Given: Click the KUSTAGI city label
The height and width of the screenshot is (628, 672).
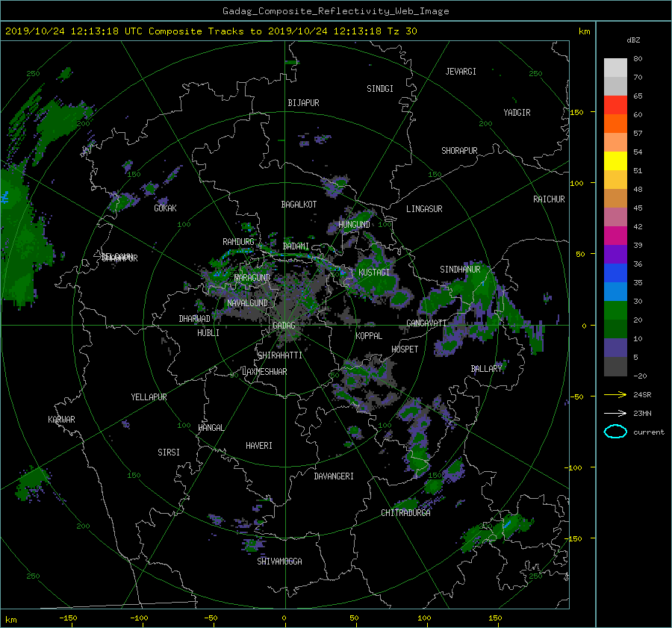Looking at the screenshot, I should [374, 273].
